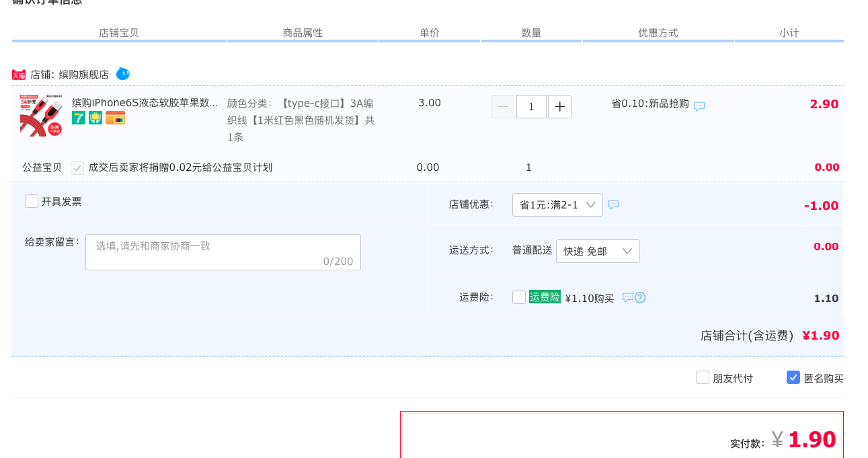
Task: Click the 单价 column header
Action: point(430,33)
